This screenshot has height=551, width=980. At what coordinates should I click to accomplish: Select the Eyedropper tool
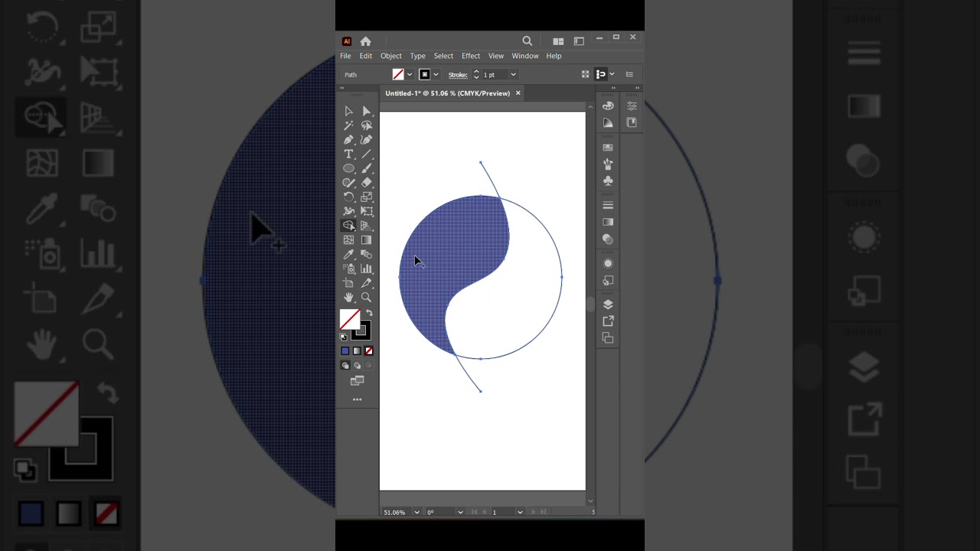[348, 255]
